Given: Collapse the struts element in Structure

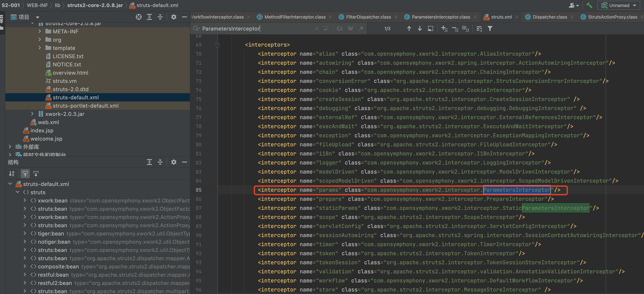Looking at the screenshot, I should click(x=18, y=192).
